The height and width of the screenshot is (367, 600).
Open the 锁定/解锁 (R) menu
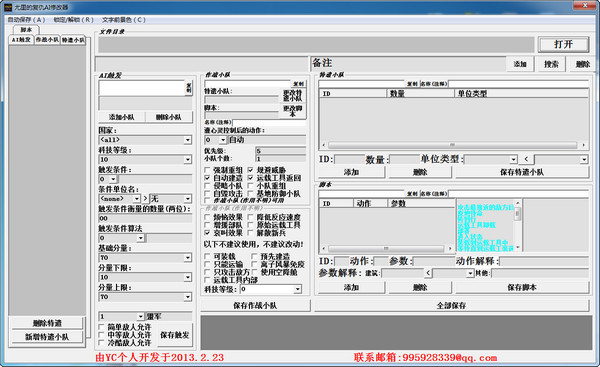[x=73, y=20]
